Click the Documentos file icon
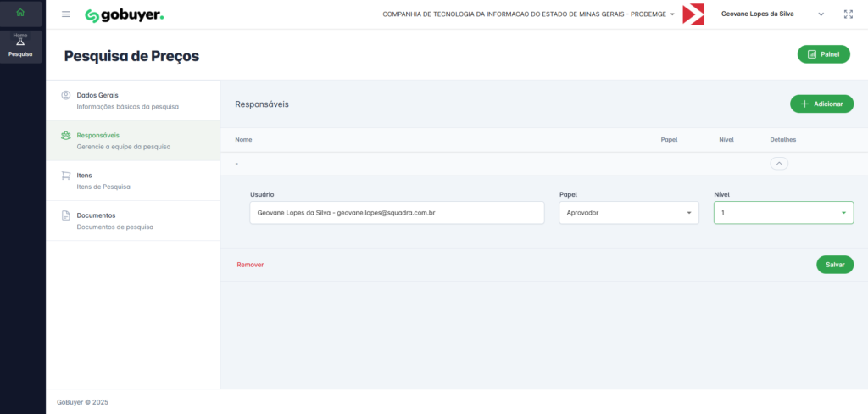 click(66, 215)
